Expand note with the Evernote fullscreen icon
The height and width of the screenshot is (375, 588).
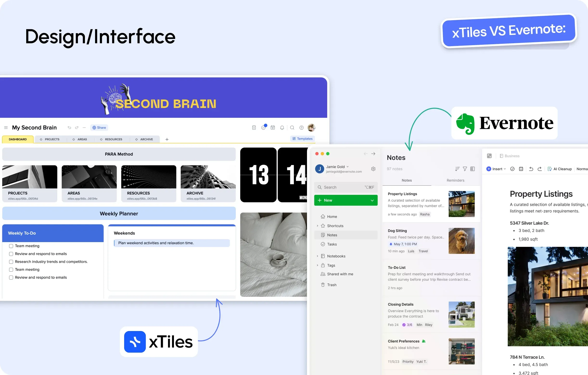(489, 156)
